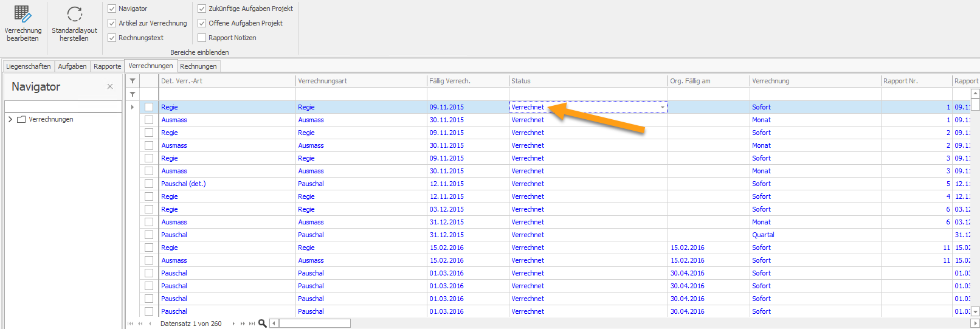Click the date cell '31.12.2015' in Quartal row
The width and height of the screenshot is (980, 329).
coord(468,235)
